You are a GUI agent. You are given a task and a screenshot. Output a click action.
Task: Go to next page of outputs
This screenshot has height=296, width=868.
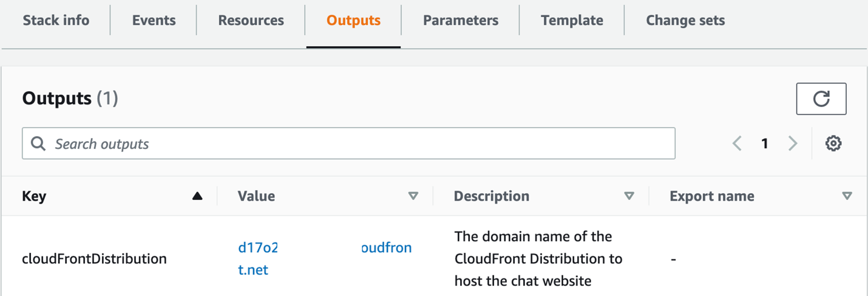pyautogui.click(x=792, y=143)
